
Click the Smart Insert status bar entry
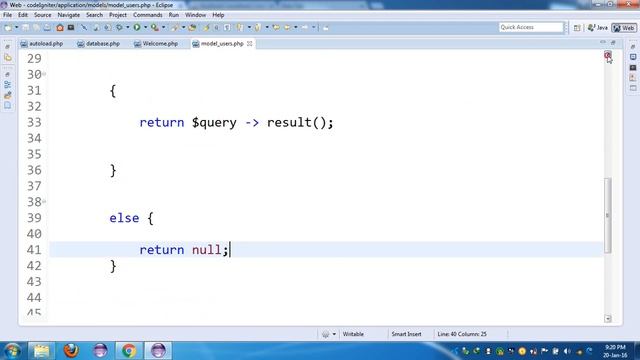tap(406, 334)
